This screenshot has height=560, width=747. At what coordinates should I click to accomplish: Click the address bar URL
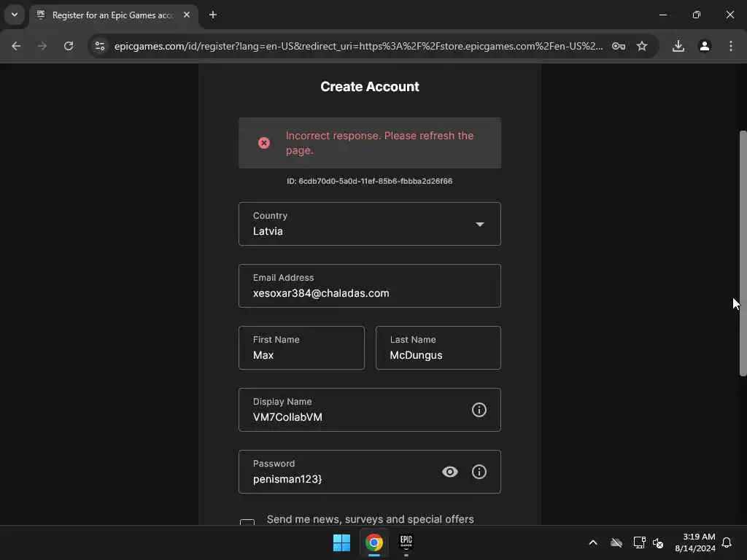click(x=358, y=46)
